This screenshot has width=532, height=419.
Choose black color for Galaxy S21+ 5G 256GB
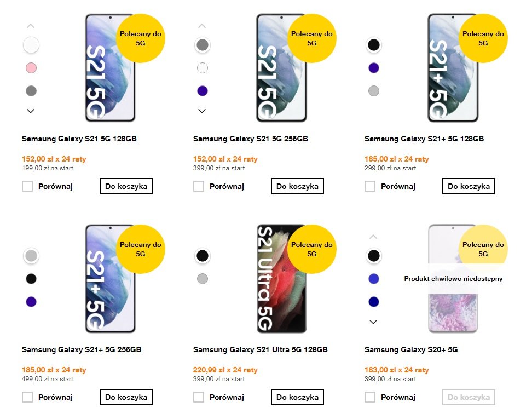(x=31, y=279)
